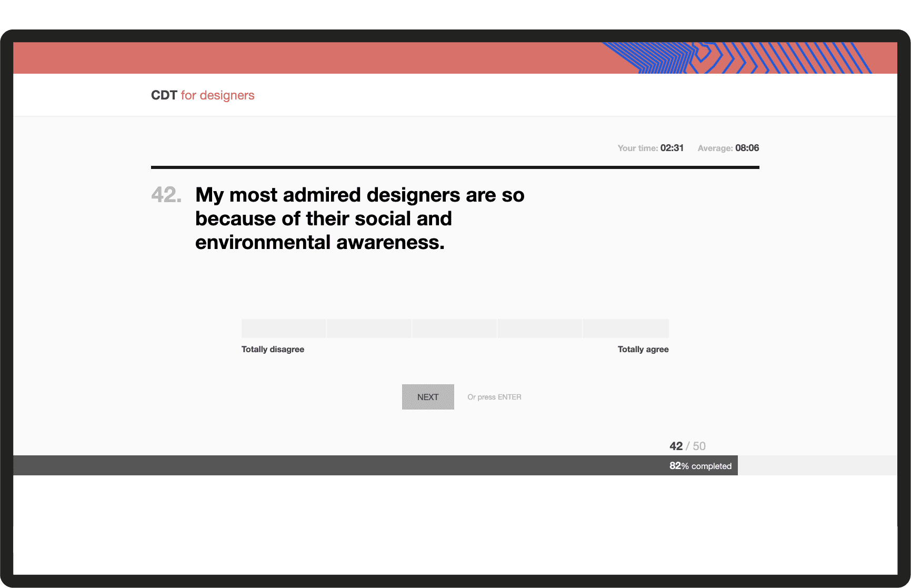Select the fourth rating scale box

tap(539, 328)
